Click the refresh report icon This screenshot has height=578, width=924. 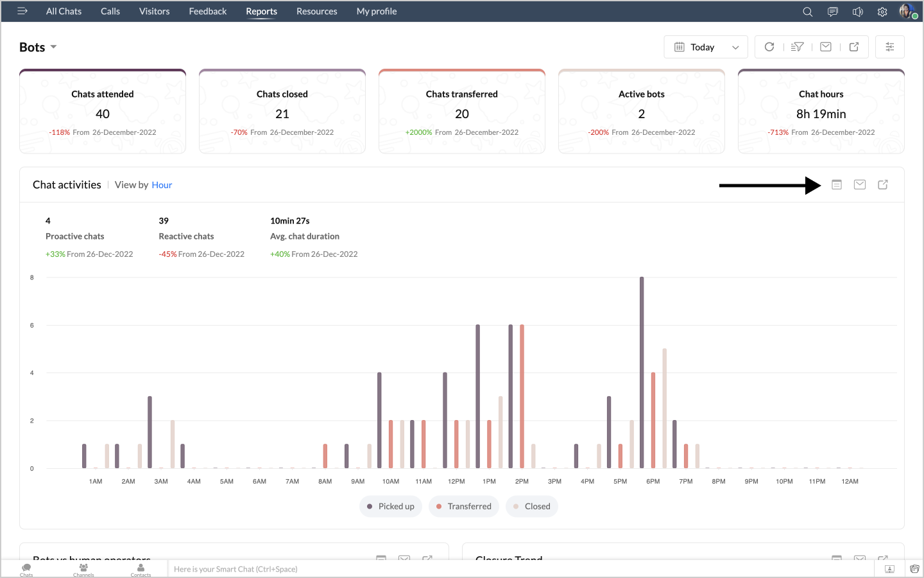click(x=769, y=47)
